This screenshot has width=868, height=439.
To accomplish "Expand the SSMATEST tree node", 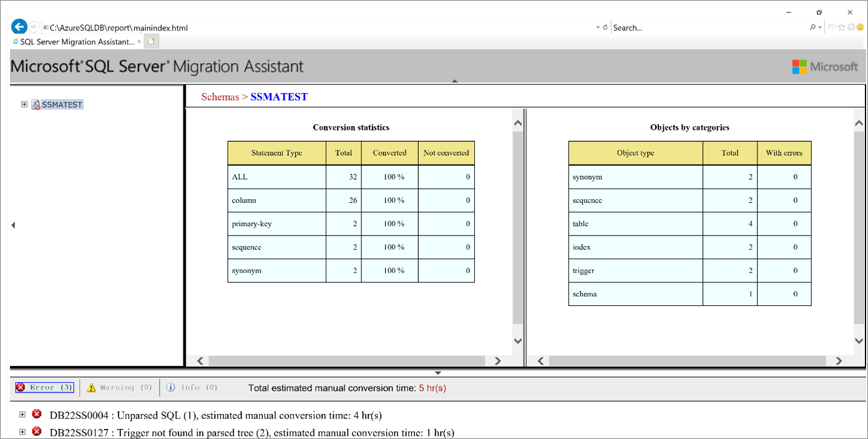I will point(24,104).
